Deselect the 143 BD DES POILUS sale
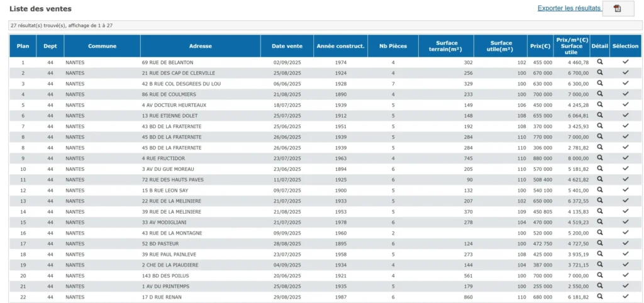 tap(626, 275)
